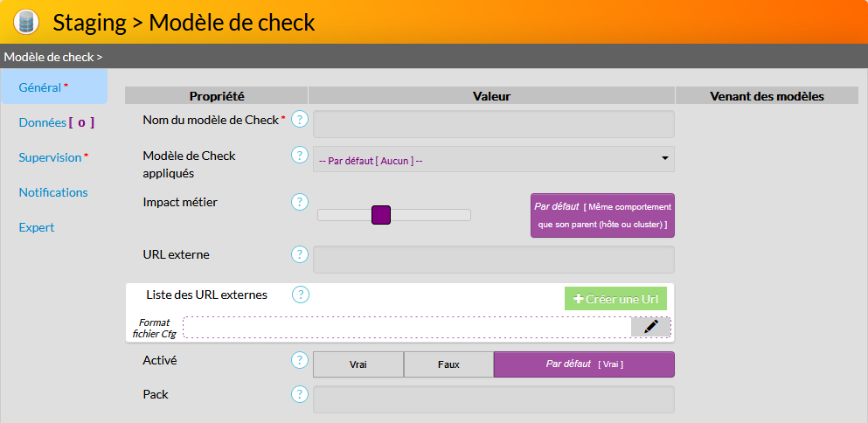Click the Créer une Url button

[x=615, y=299]
